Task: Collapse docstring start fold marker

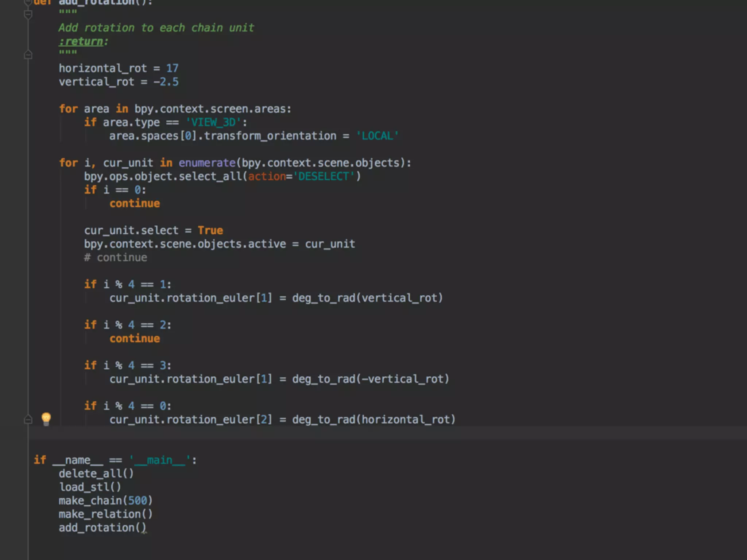Action: pos(28,15)
